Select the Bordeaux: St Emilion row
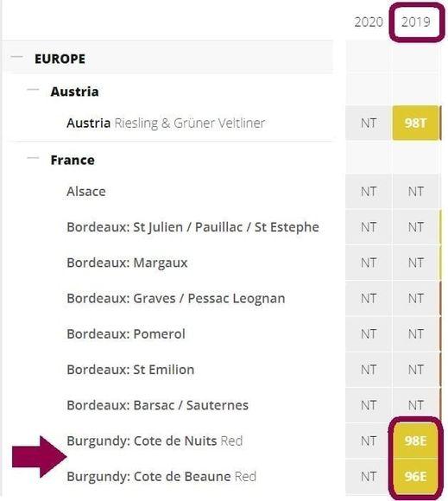The image size is (448, 501). coord(130,370)
